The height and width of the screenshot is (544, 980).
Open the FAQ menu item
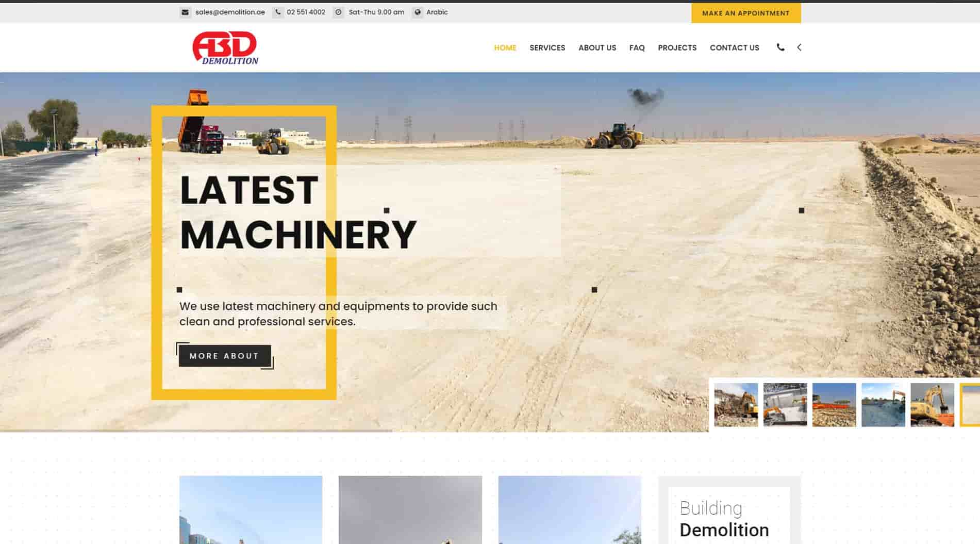[x=637, y=47]
